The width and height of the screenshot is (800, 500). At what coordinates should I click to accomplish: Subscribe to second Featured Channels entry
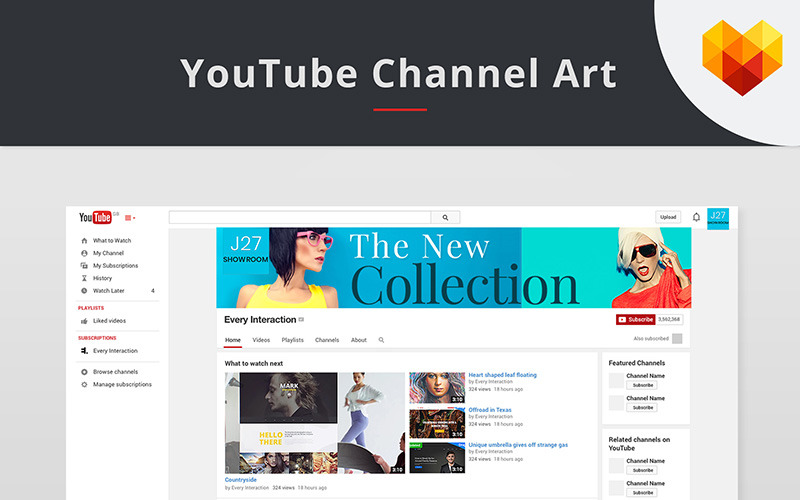pos(642,408)
